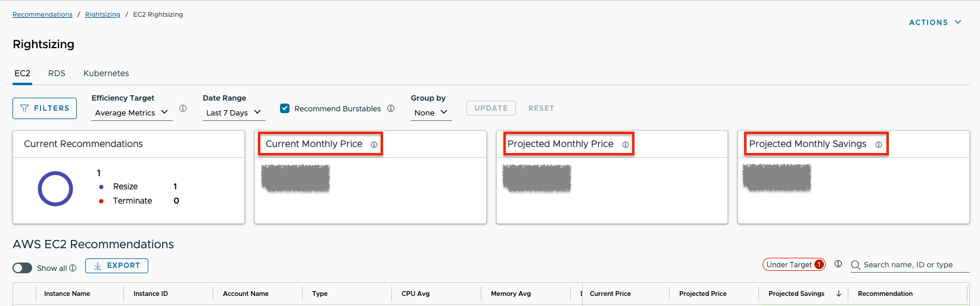980x306 pixels.
Task: Click info icon next to Show all
Action: 73,268
